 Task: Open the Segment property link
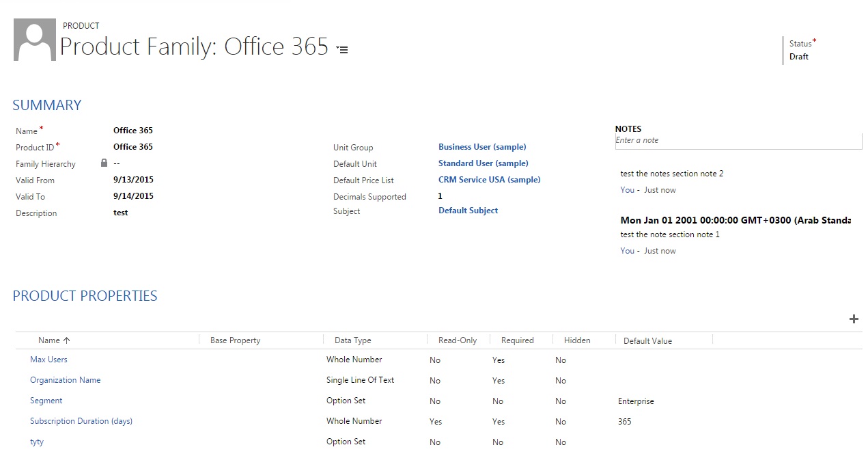pyautogui.click(x=46, y=401)
